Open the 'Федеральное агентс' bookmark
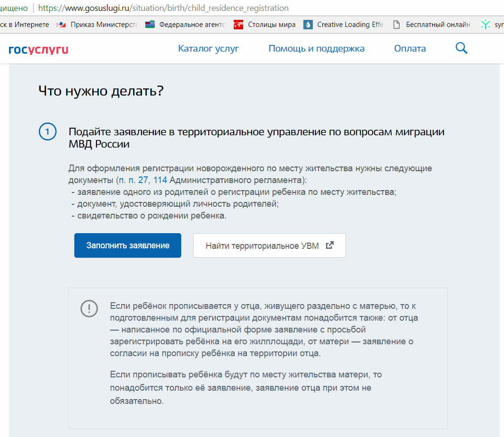This screenshot has width=504, height=437. click(x=186, y=25)
